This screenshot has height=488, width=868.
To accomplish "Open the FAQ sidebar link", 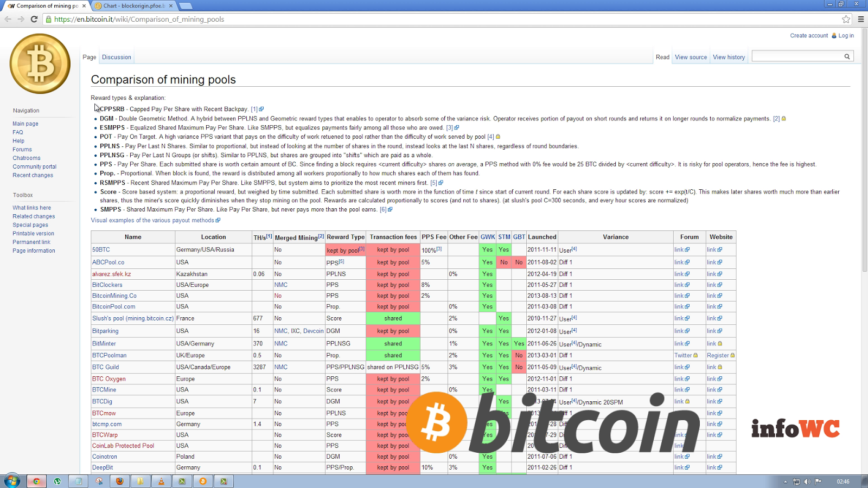I will 18,132.
